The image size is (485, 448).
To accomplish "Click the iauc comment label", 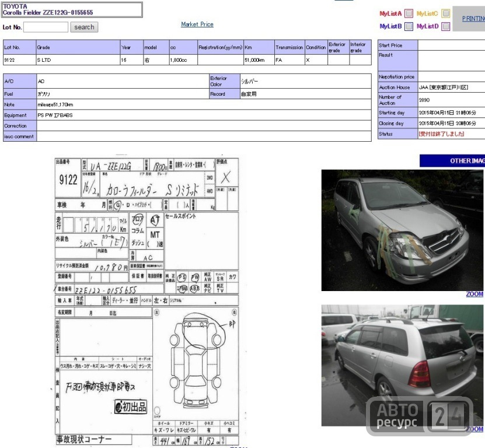I will [19, 136].
